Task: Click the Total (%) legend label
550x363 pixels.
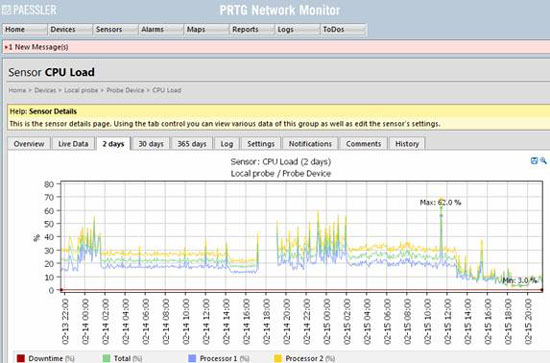Action: pos(128,358)
